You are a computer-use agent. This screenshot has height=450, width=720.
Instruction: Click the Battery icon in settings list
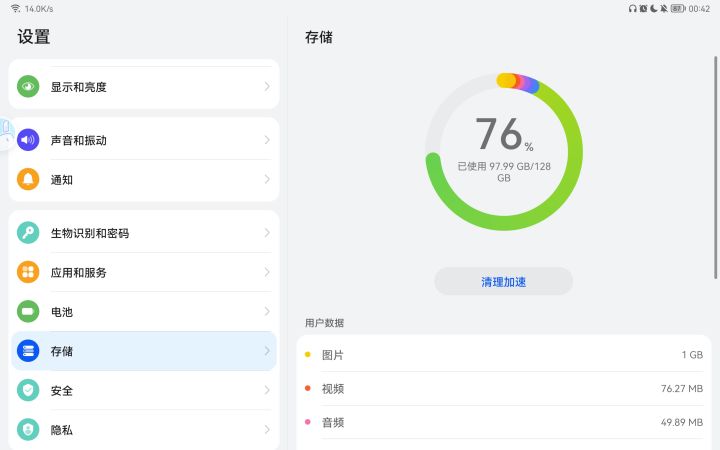click(28, 312)
